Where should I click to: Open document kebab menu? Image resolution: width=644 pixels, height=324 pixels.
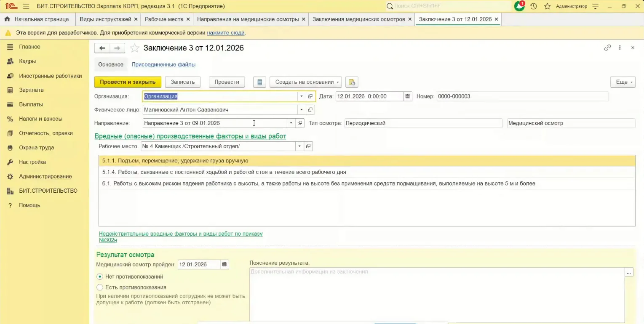[620, 48]
